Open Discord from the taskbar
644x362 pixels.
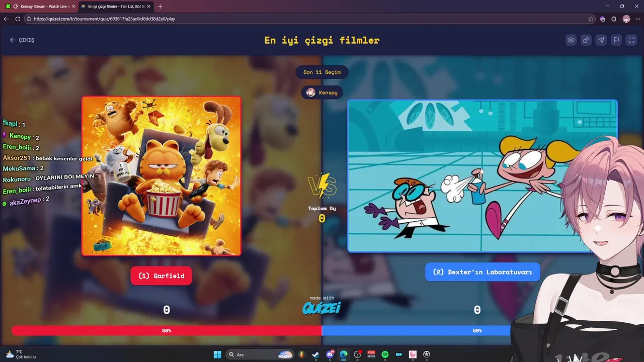pyautogui.click(x=330, y=354)
